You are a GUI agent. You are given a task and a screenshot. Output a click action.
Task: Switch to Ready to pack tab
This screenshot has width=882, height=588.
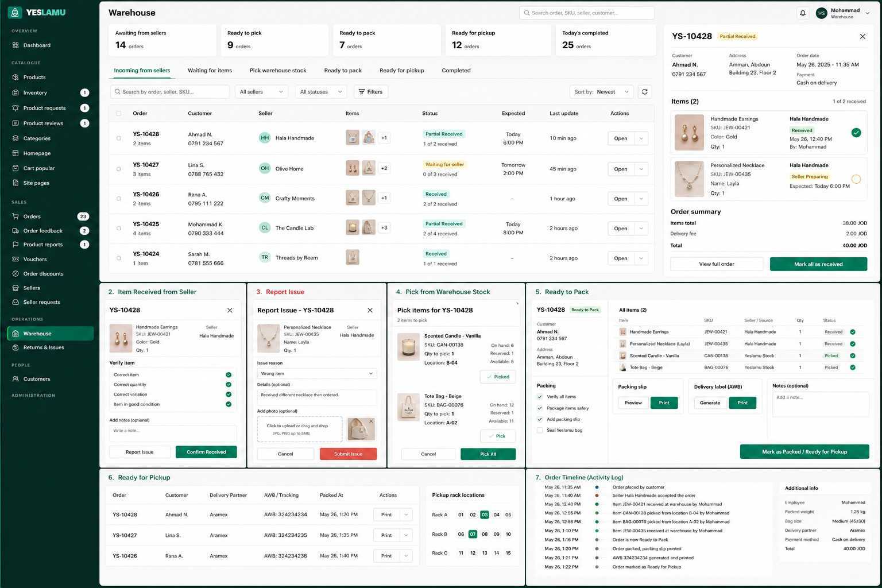pyautogui.click(x=343, y=71)
